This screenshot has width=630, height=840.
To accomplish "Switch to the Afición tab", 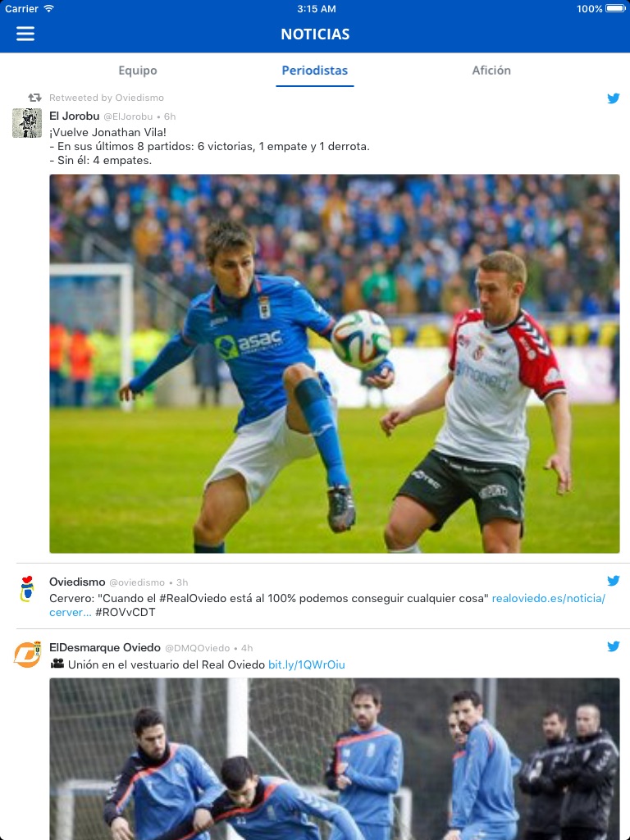I will click(491, 71).
